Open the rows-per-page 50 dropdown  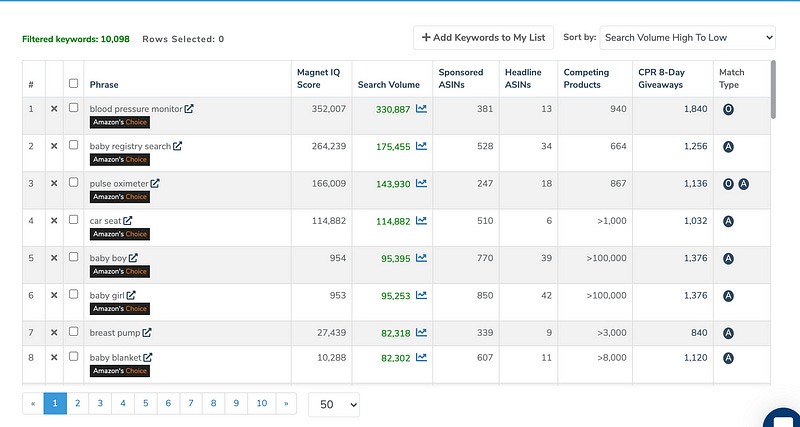click(334, 405)
